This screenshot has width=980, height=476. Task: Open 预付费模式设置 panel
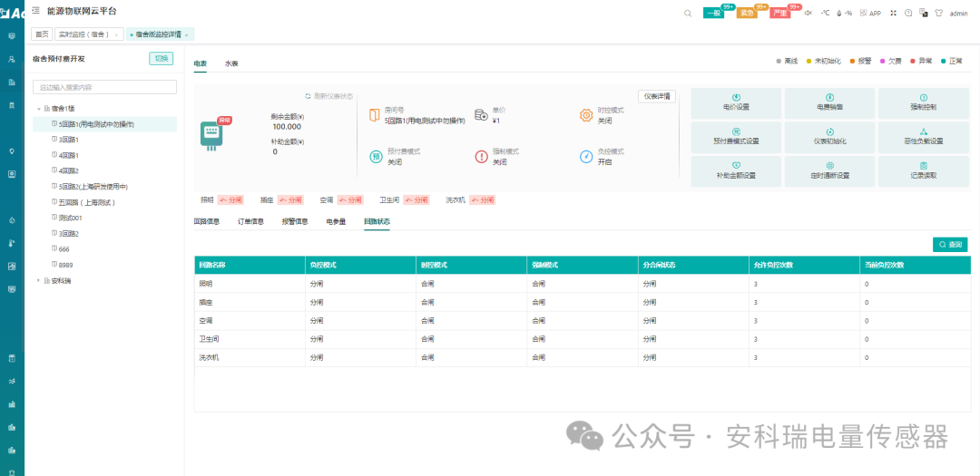(x=736, y=137)
